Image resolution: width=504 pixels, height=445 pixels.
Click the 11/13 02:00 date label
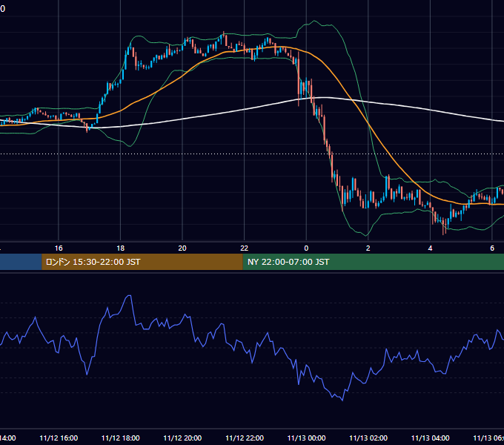coord(368,438)
